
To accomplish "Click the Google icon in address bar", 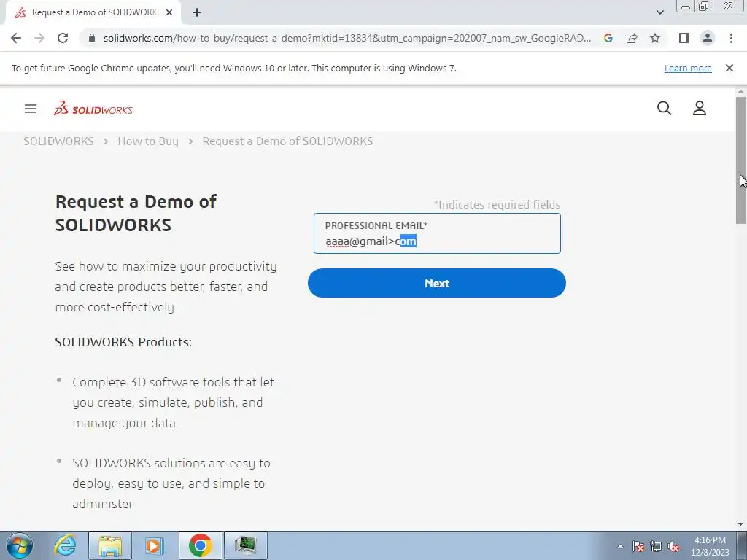I will click(608, 38).
